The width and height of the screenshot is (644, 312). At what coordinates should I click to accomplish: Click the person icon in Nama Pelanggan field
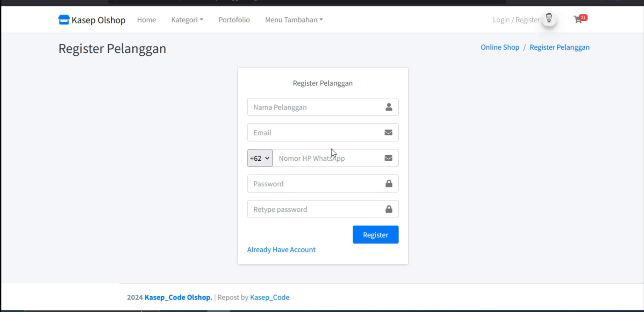tap(389, 107)
